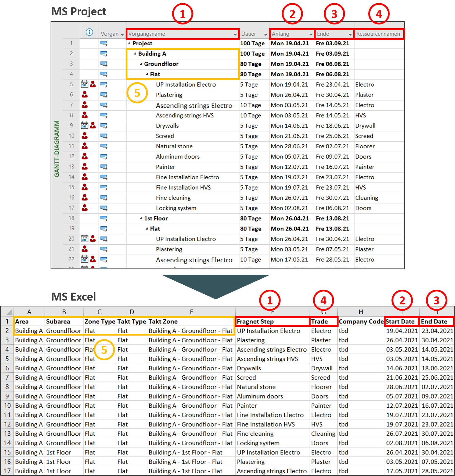Click the calendar constraint icon in row 5

(x=84, y=84)
